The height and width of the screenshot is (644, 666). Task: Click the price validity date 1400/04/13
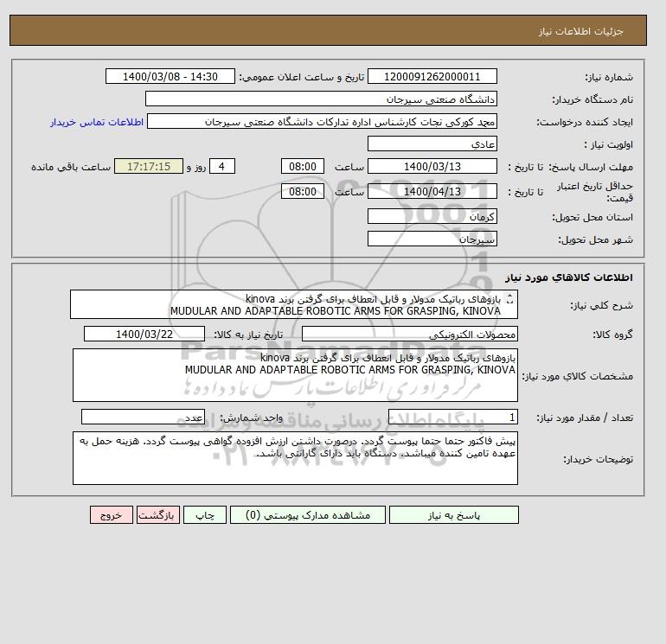click(x=432, y=191)
